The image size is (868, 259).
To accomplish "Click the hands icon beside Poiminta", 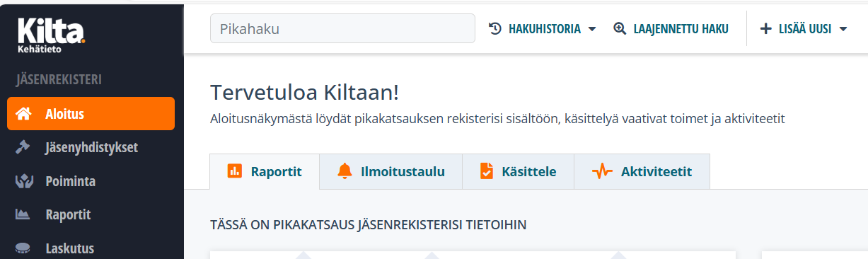I will click(23, 181).
